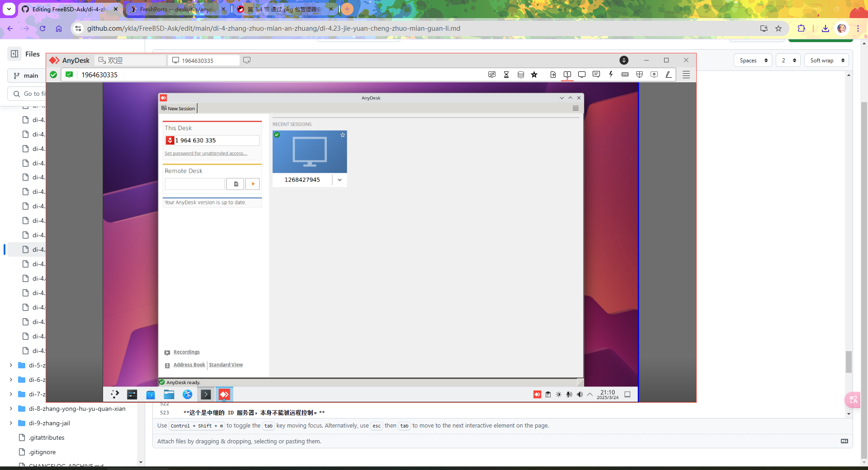Image resolution: width=868 pixels, height=470 pixels.
Task: Open remote System Settings taskbar icon
Action: (132, 395)
